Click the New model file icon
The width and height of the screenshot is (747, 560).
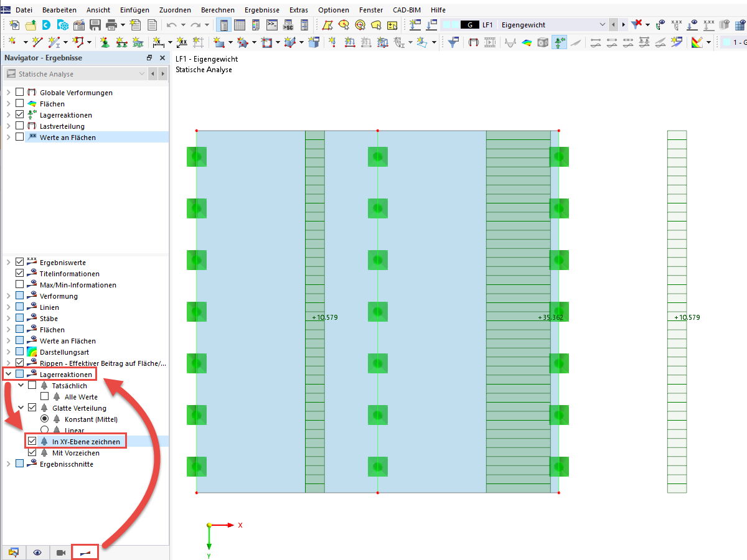click(x=14, y=25)
